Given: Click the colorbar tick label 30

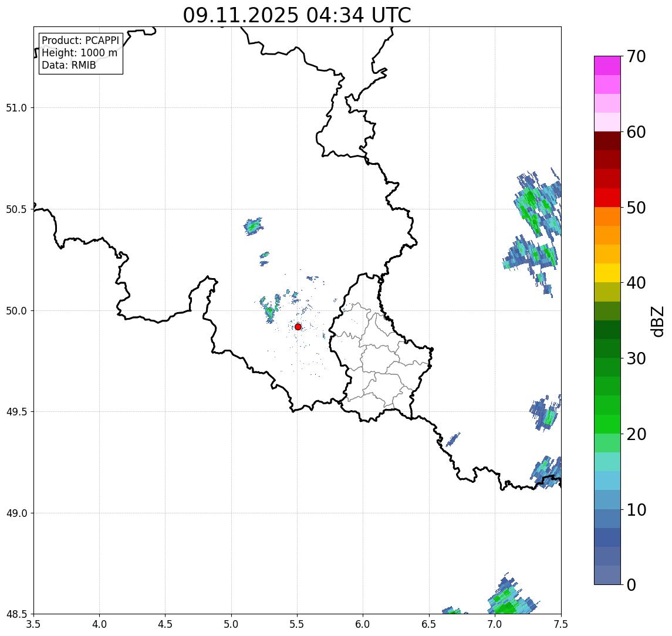Looking at the screenshot, I should tap(636, 358).
